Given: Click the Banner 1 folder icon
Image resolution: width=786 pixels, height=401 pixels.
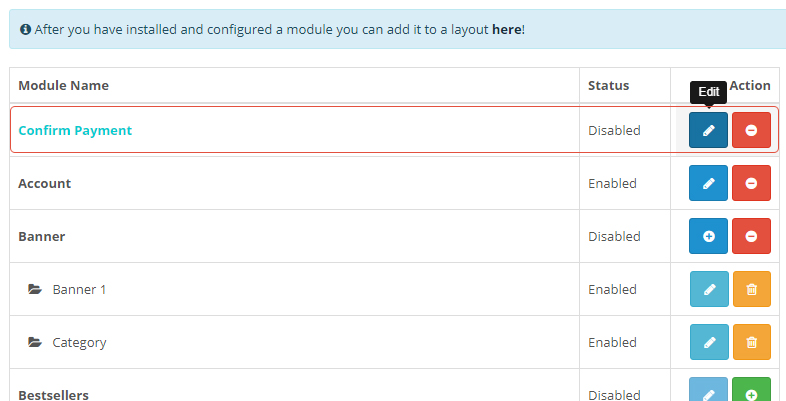Looking at the screenshot, I should tap(35, 290).
